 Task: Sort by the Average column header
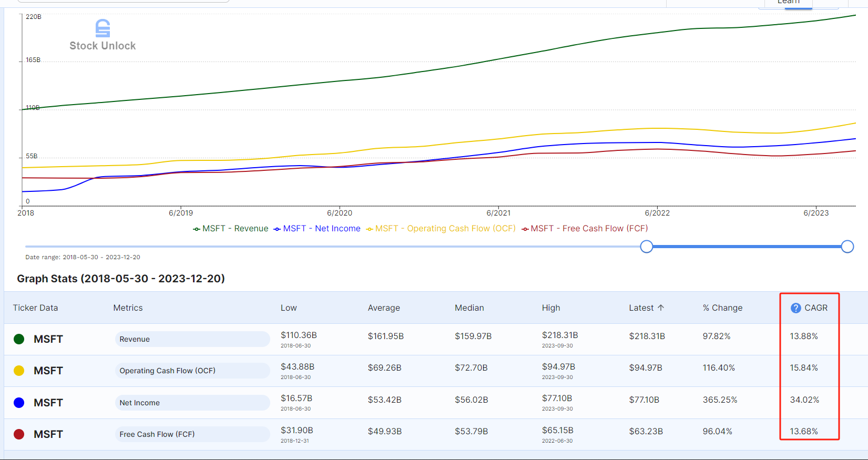click(384, 308)
